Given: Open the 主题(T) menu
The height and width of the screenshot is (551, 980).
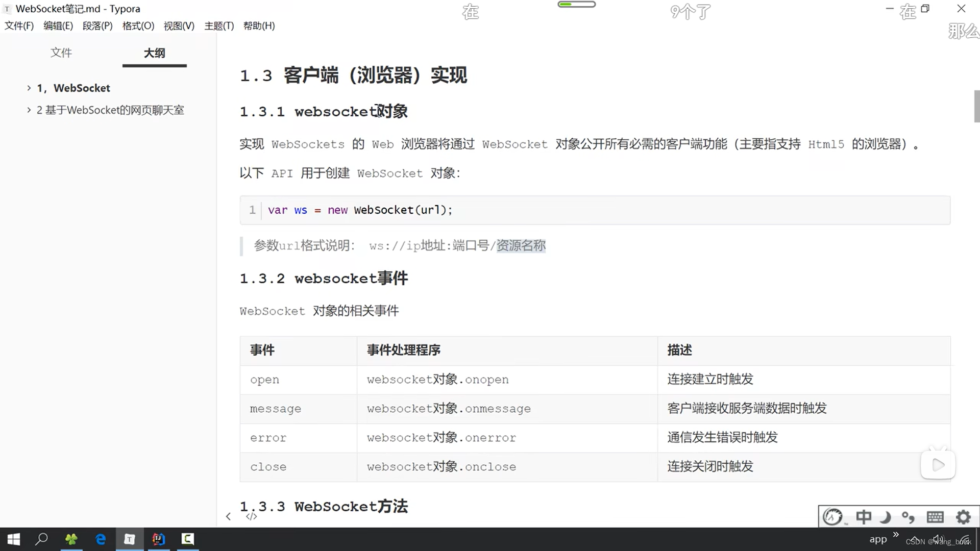Looking at the screenshot, I should pos(219,26).
